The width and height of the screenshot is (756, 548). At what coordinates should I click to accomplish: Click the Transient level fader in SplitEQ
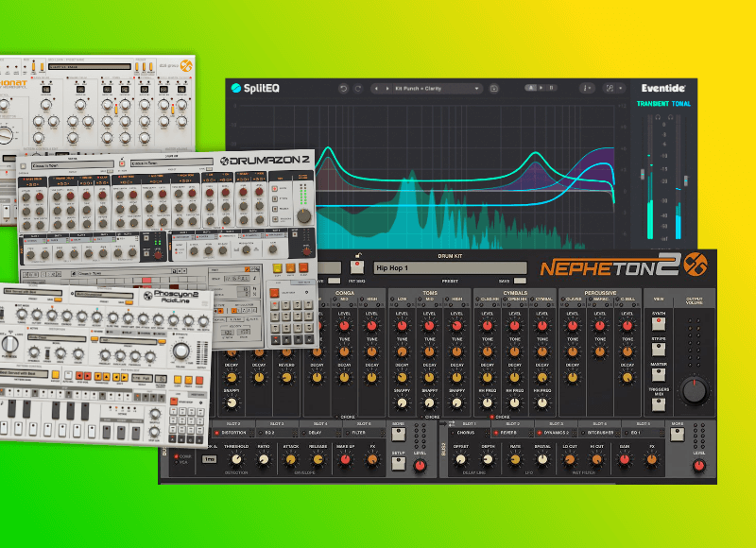point(643,174)
